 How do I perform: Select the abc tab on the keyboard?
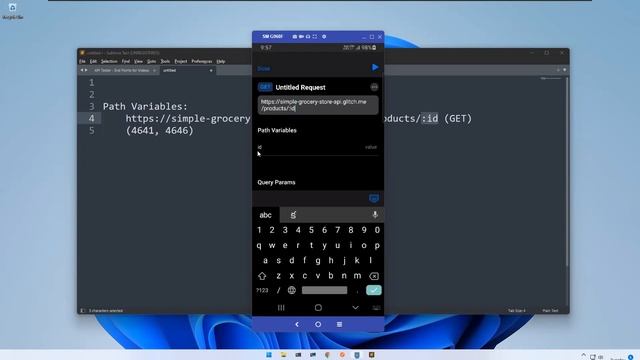(x=265, y=215)
